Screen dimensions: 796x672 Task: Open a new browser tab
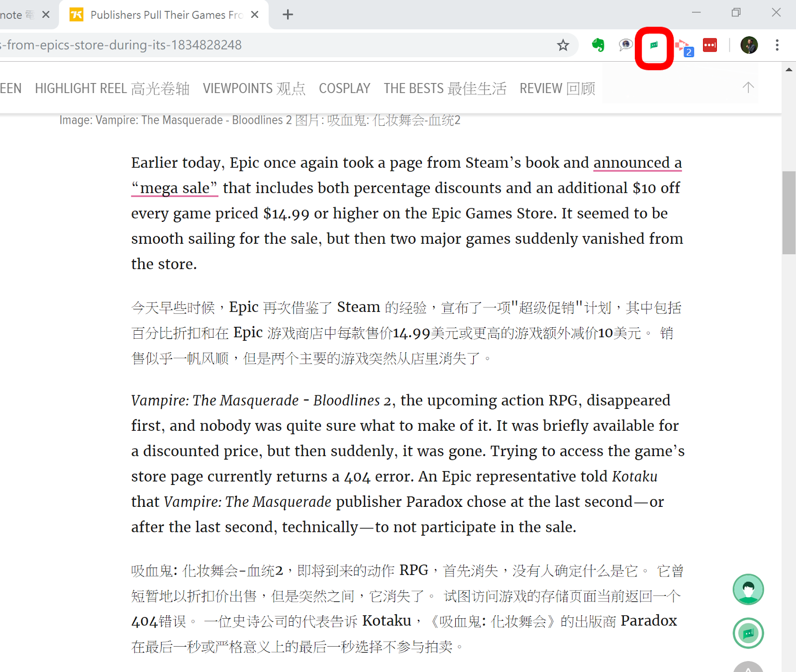pos(288,15)
